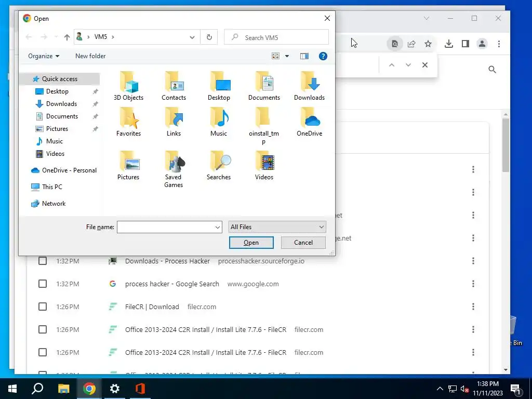Screen dimensions: 532x399
Task: Select Quick access in navigation pane
Action: click(x=60, y=79)
